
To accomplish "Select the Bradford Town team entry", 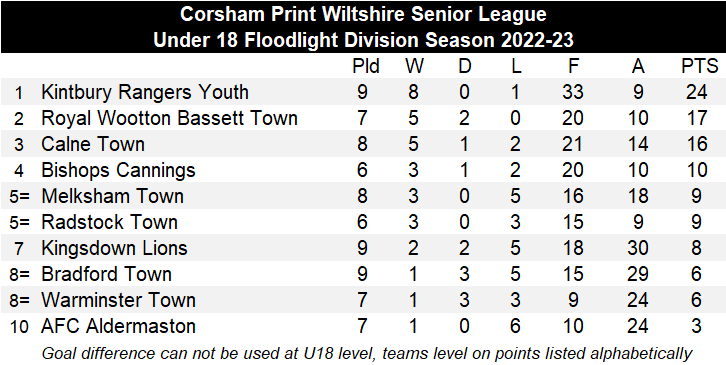I will coord(106,274).
